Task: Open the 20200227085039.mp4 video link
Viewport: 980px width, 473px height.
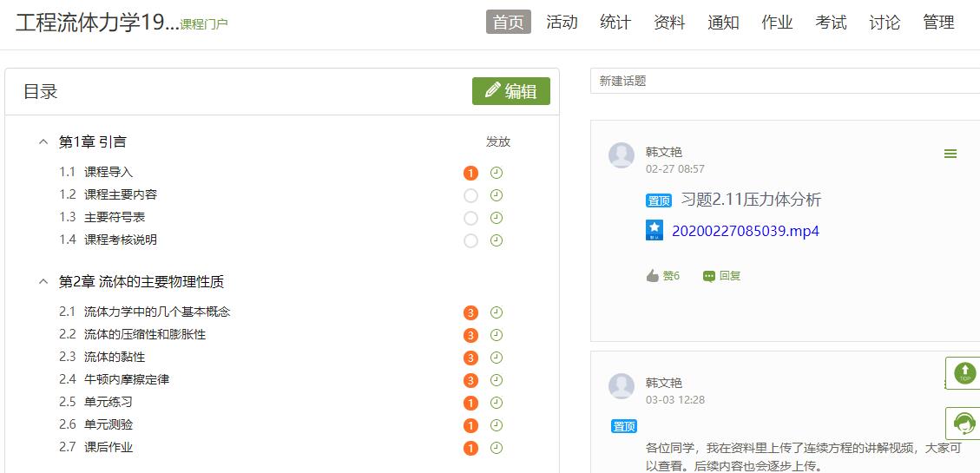Action: 745,231
